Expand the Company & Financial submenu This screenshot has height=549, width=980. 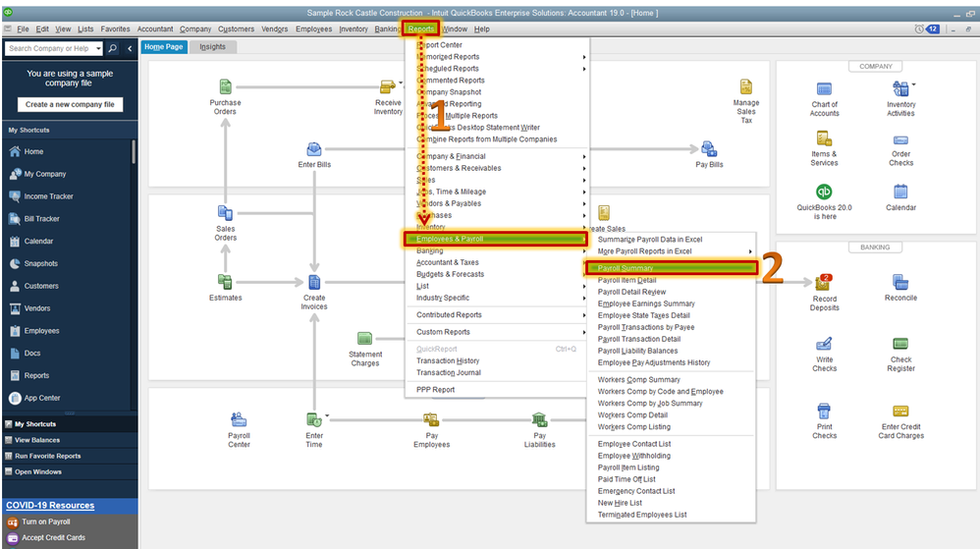[583, 156]
